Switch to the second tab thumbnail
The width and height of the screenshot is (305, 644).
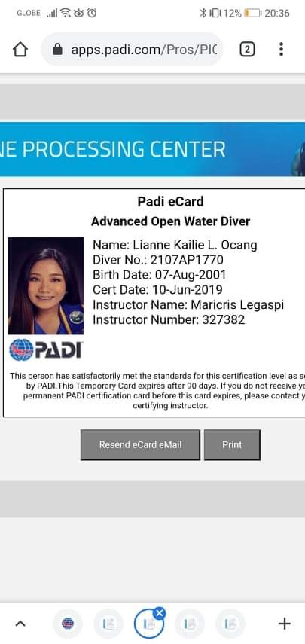108,624
